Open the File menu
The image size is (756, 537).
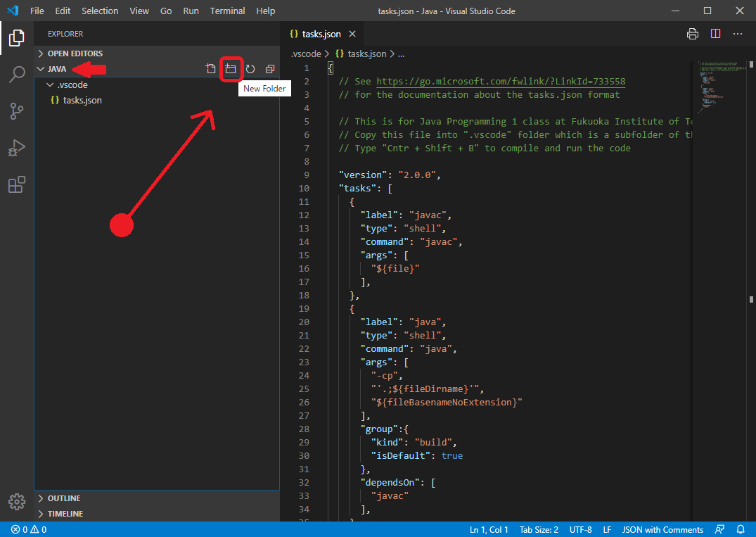tap(37, 11)
